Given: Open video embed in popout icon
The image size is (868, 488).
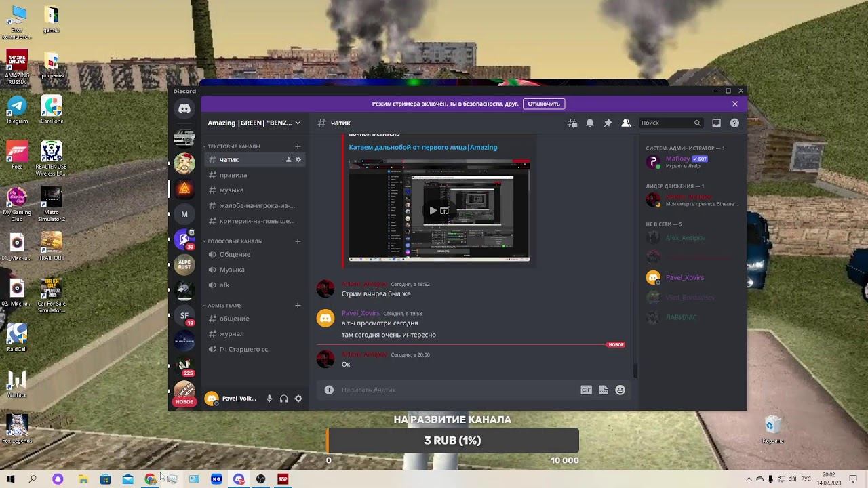Looking at the screenshot, I should point(444,211).
